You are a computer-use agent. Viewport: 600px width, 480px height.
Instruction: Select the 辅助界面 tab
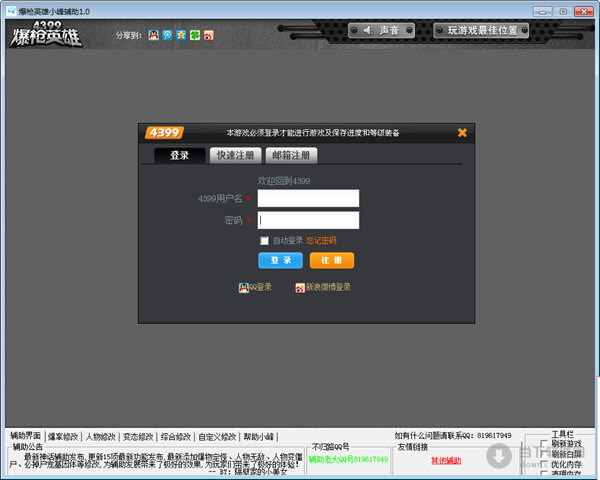pos(26,436)
